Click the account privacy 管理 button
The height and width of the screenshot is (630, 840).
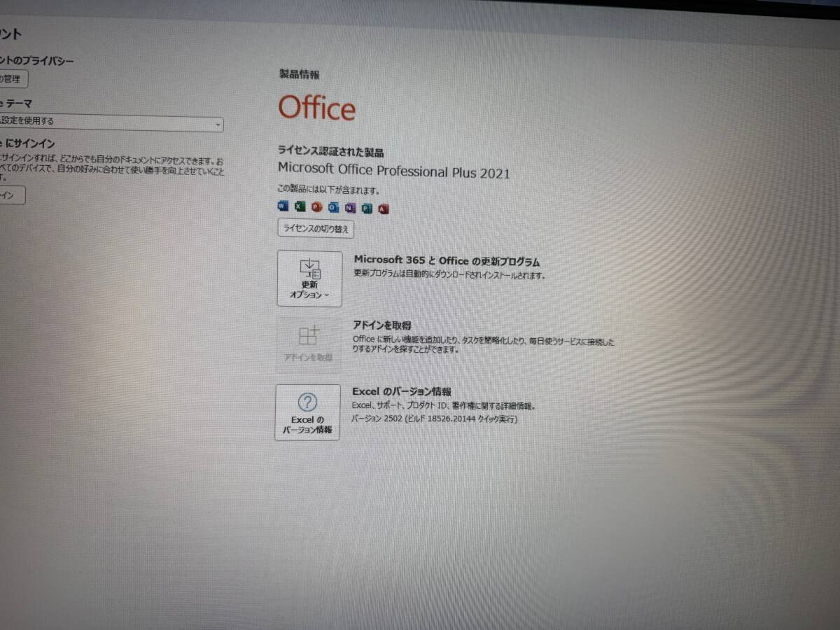(x=14, y=78)
